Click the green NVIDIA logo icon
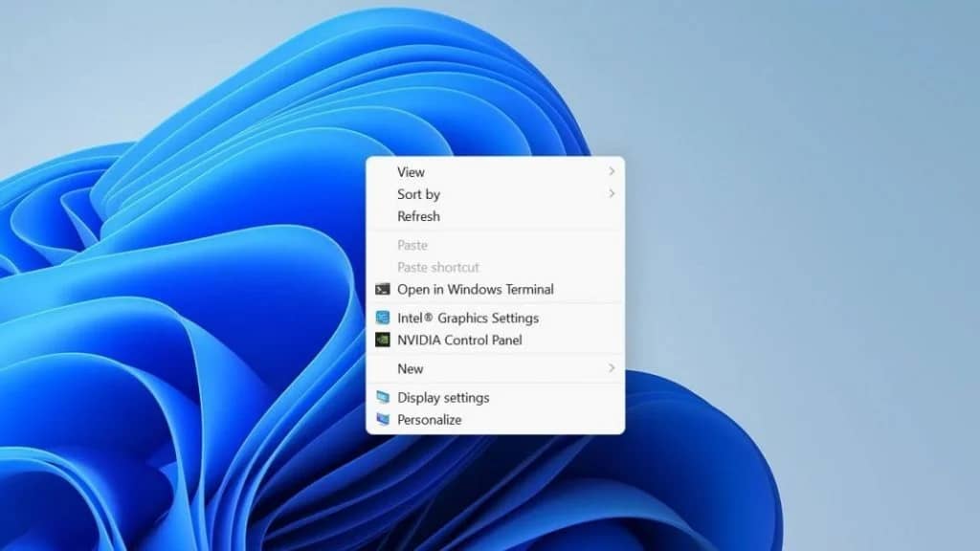 pos(383,340)
